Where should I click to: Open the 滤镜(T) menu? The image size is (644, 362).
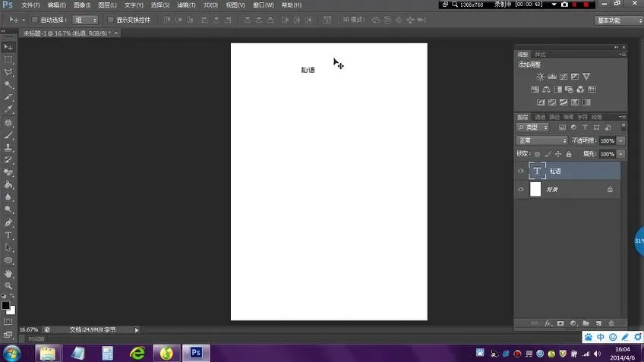(x=186, y=5)
